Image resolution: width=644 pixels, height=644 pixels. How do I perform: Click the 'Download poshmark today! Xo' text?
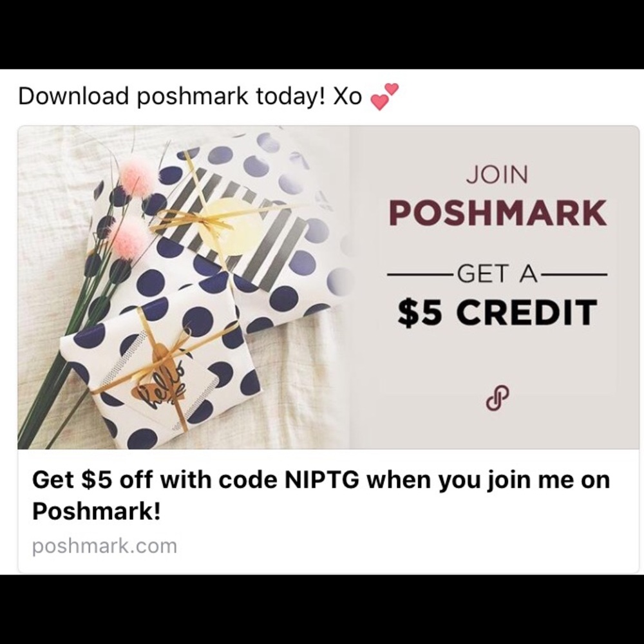pos(190,96)
